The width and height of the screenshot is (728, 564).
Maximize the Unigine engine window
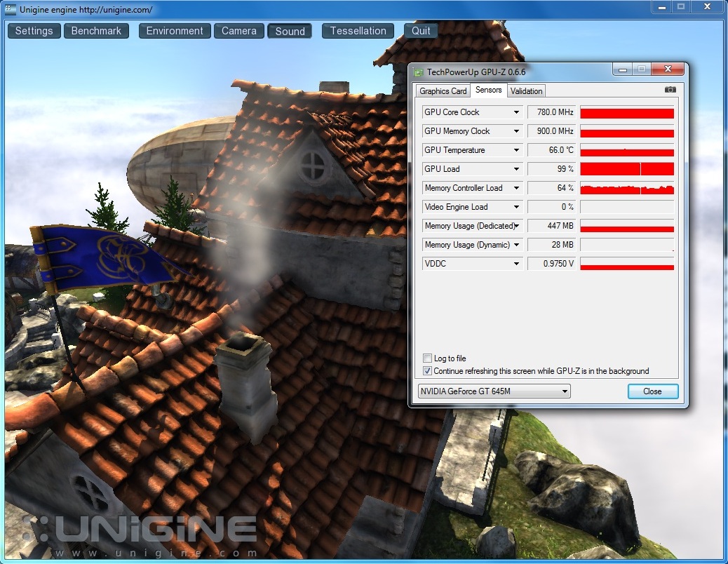click(x=681, y=7)
